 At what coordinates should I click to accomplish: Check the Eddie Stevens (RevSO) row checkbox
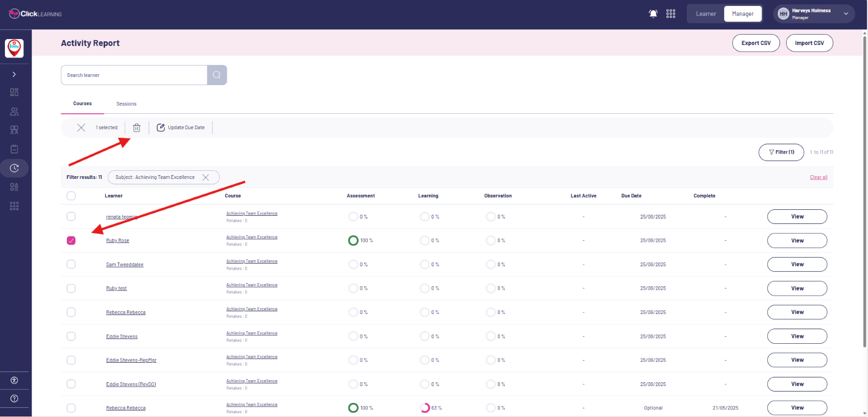71,384
